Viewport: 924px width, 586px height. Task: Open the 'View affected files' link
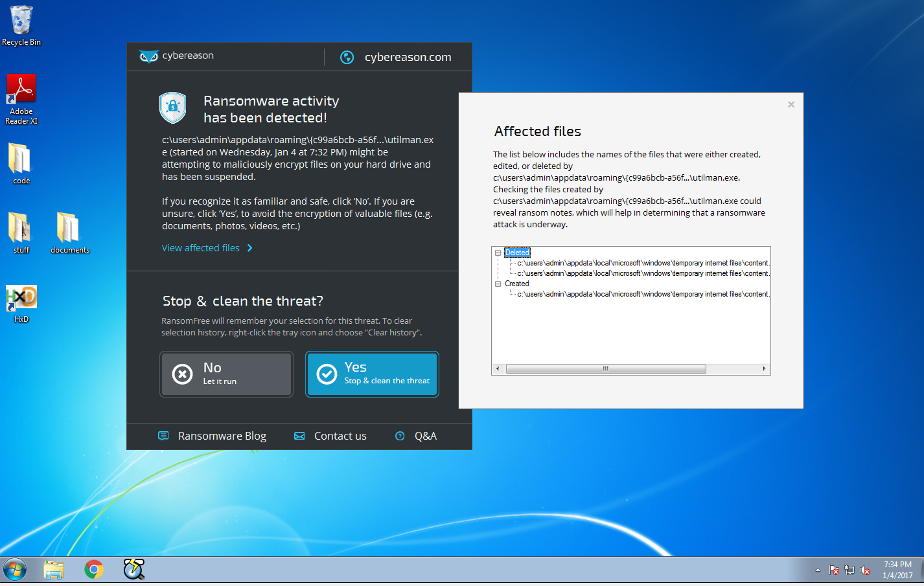pos(207,248)
